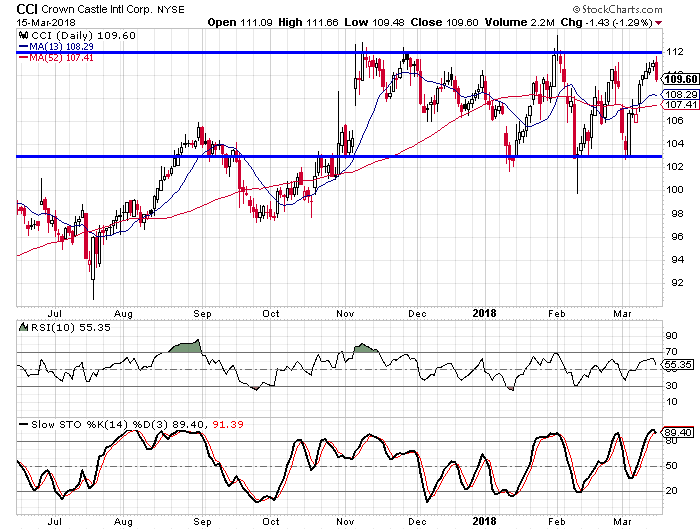Image resolution: width=700 pixels, height=530 pixels.
Task: Click the 92 price axis label
Action: coord(677,283)
